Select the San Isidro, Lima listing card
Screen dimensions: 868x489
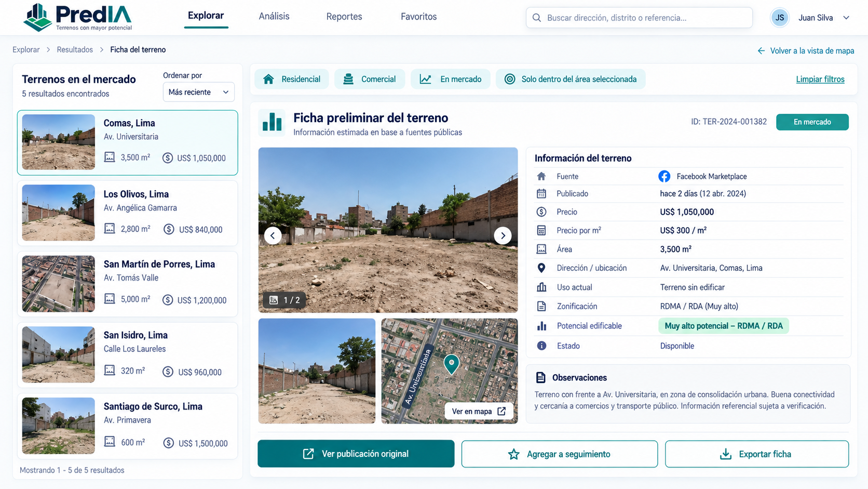point(128,355)
